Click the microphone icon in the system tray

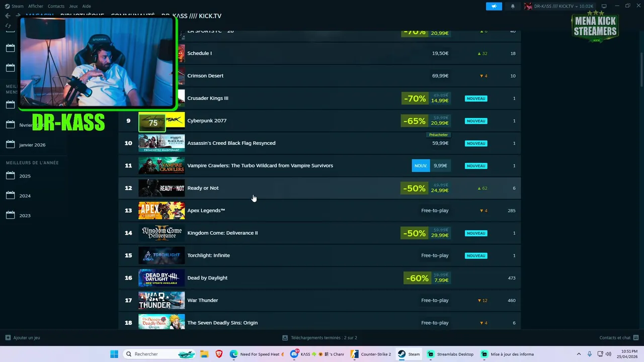pos(590,354)
